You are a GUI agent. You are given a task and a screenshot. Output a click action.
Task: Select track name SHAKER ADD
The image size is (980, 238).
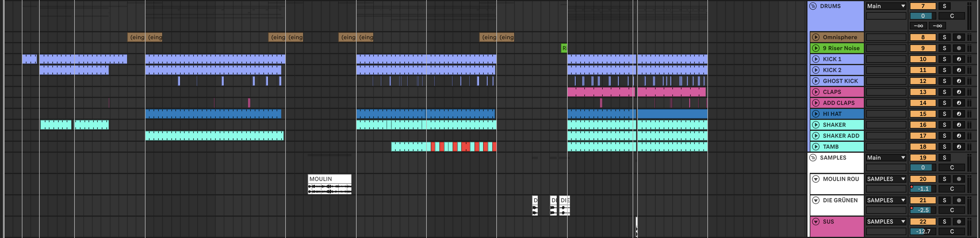pyautogui.click(x=841, y=136)
